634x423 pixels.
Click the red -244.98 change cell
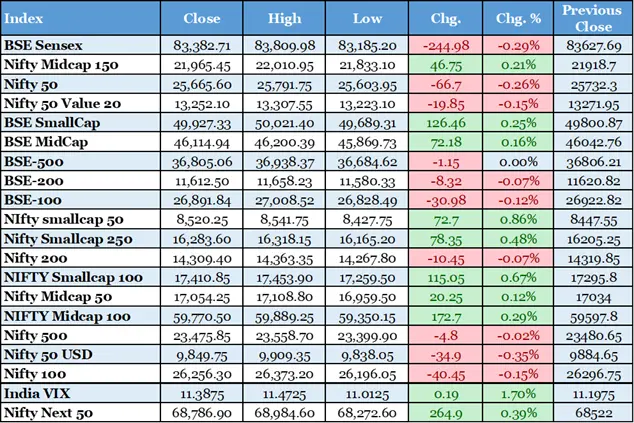446,45
